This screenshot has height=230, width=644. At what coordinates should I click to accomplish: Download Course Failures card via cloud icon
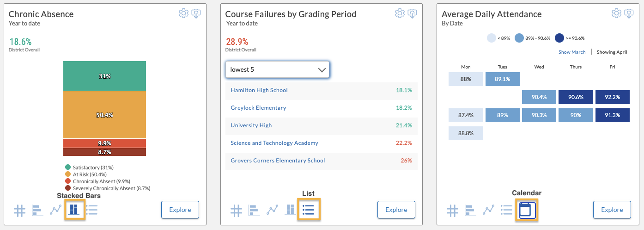tap(413, 13)
